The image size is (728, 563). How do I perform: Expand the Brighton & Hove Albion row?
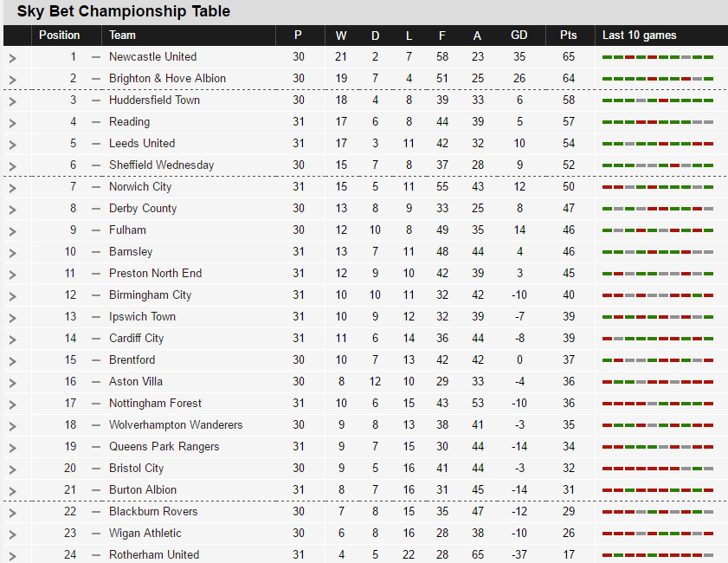click(13, 80)
